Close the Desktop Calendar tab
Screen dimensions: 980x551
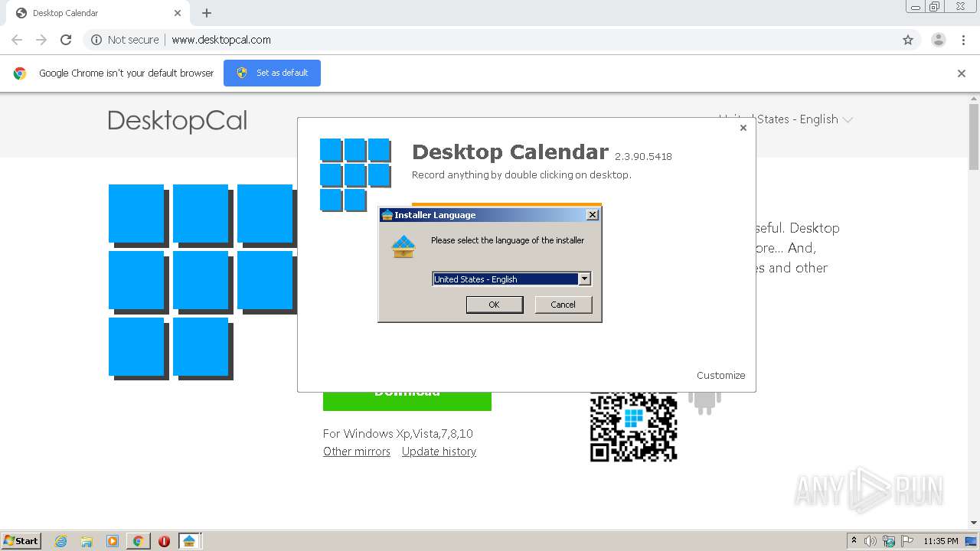[x=178, y=13]
